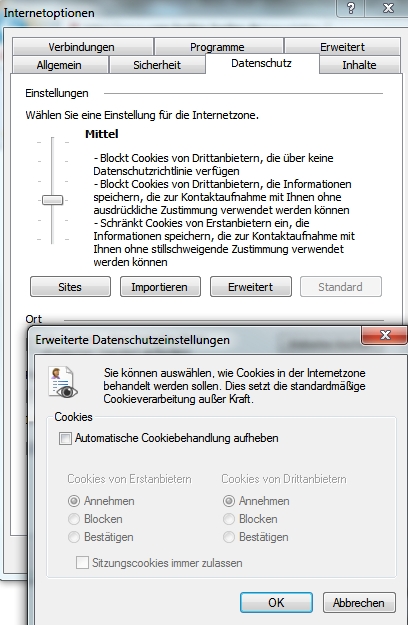Open the Verbindungen tab

coord(82,47)
